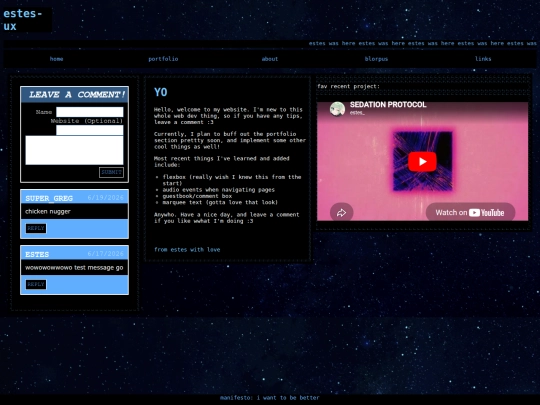Click the YouTube share arrow icon
Image resolution: width=540 pixels, height=405 pixels.
pos(341,212)
